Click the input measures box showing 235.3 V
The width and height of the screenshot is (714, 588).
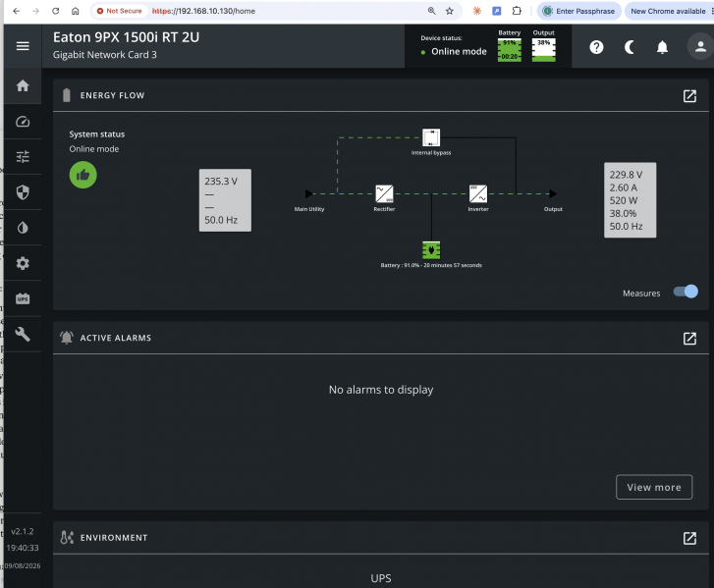tap(225, 200)
